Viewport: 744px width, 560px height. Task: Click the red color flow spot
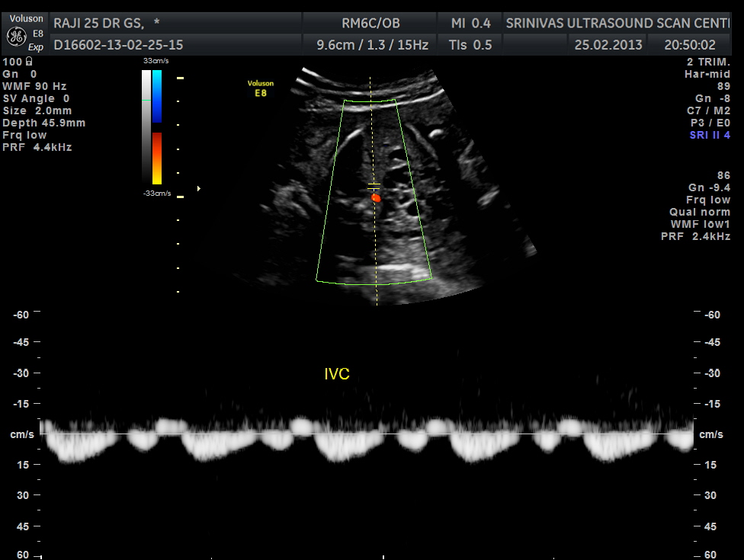[375, 198]
